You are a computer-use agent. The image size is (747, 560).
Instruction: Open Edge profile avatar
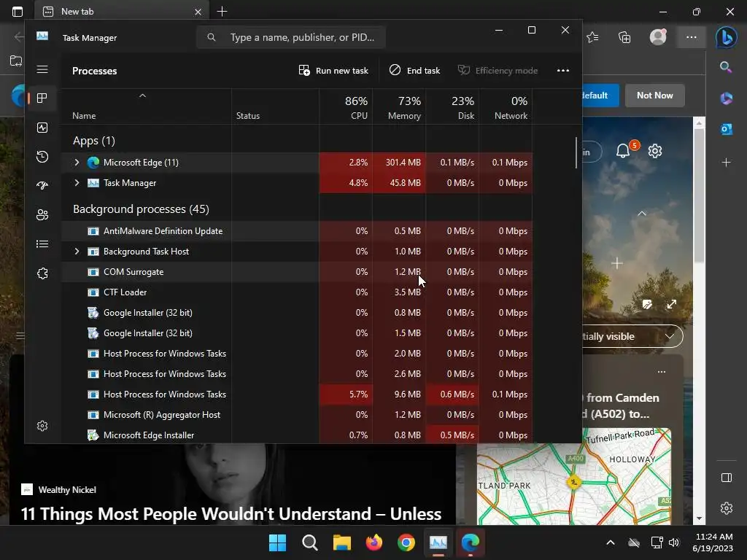pos(658,37)
